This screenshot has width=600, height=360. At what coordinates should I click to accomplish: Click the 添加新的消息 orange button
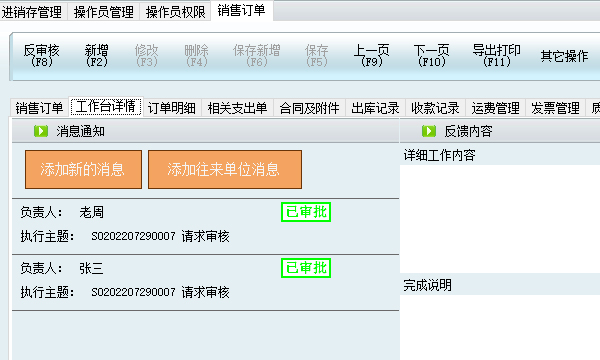pos(83,169)
